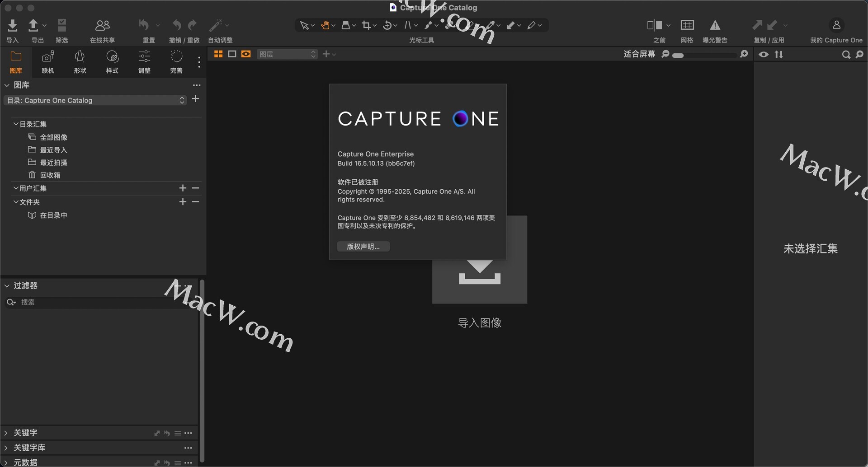This screenshot has width=868, height=467.
Task: Add a new catalog with plus button
Action: pyautogui.click(x=195, y=99)
